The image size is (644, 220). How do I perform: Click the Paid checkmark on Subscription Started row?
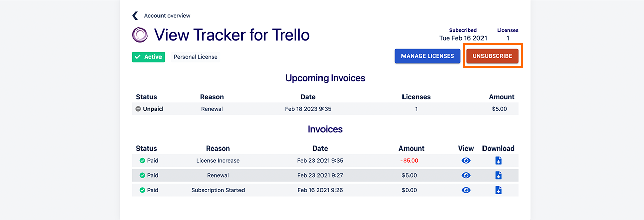point(142,190)
